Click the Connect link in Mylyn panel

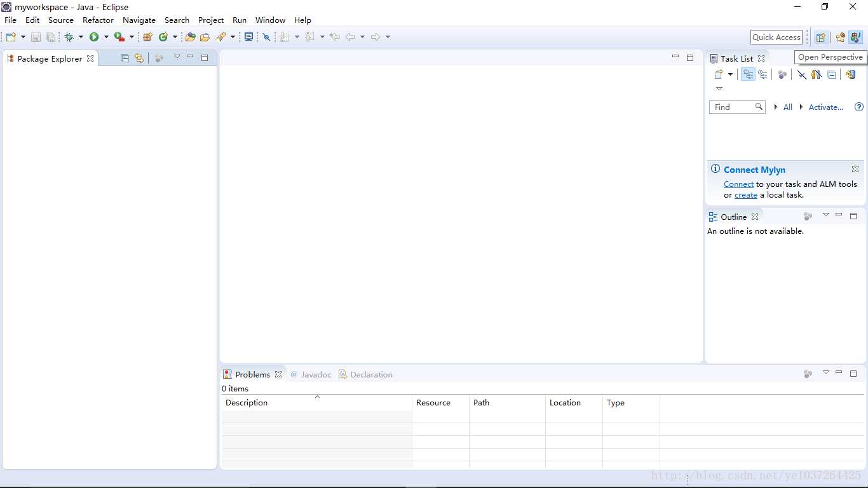point(738,184)
